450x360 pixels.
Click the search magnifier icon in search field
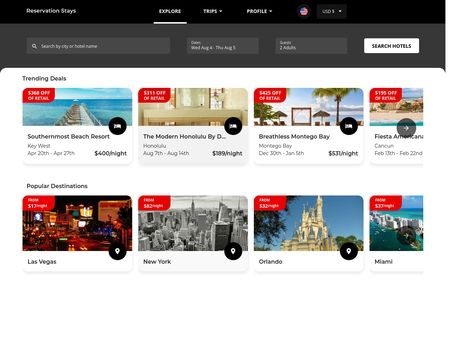pos(34,46)
